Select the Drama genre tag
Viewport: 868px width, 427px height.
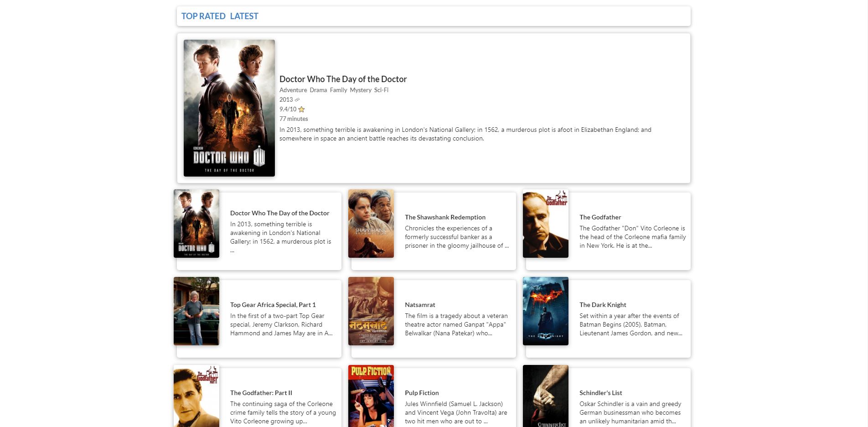(318, 90)
